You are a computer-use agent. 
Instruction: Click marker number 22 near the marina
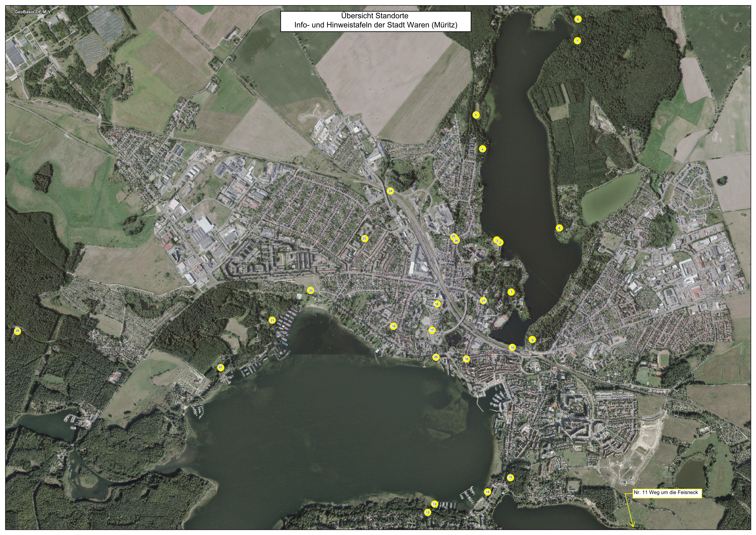[x=220, y=367]
